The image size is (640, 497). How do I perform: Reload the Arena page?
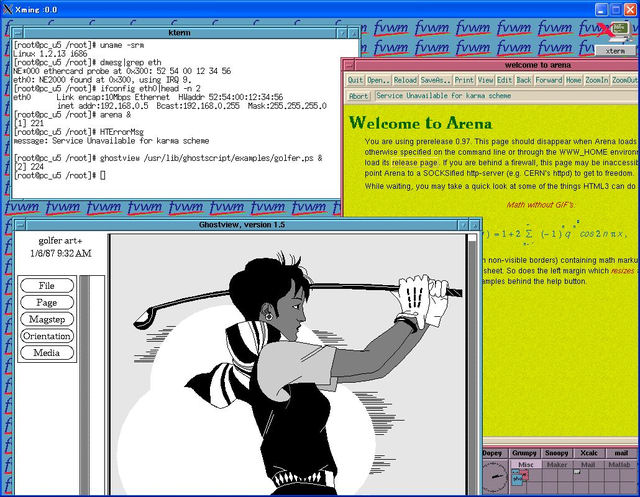pos(405,80)
